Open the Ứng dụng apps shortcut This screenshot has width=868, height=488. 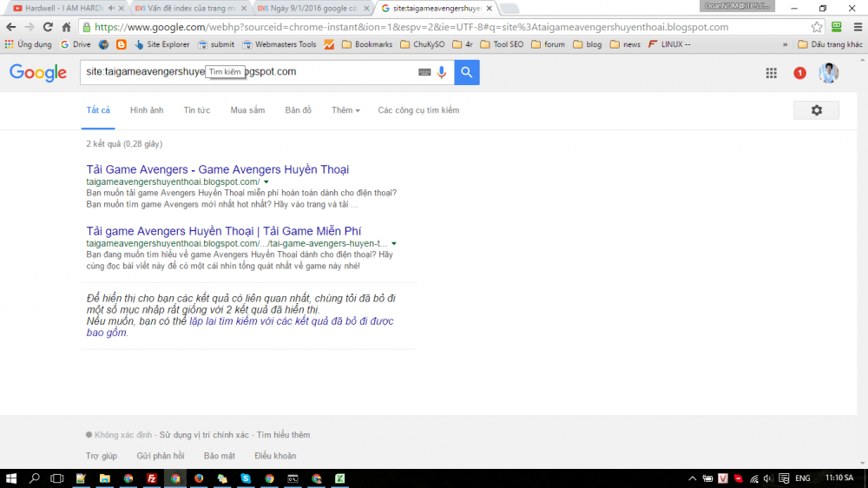point(29,44)
